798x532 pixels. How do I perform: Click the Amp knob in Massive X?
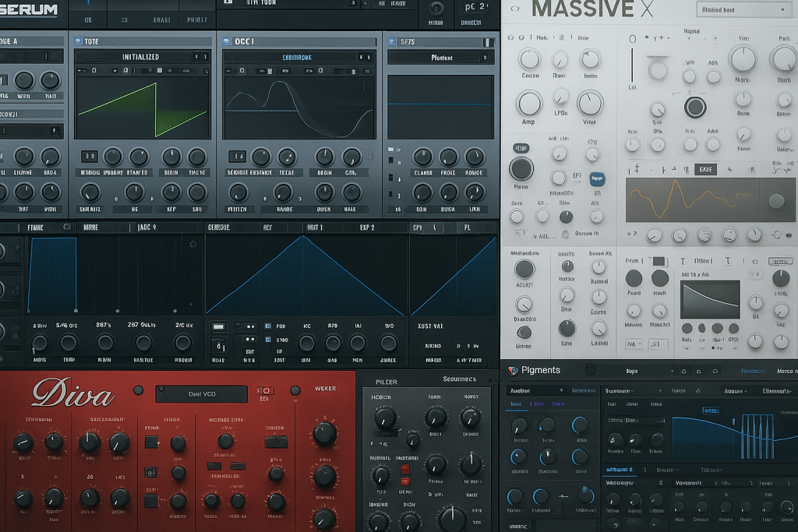(529, 104)
